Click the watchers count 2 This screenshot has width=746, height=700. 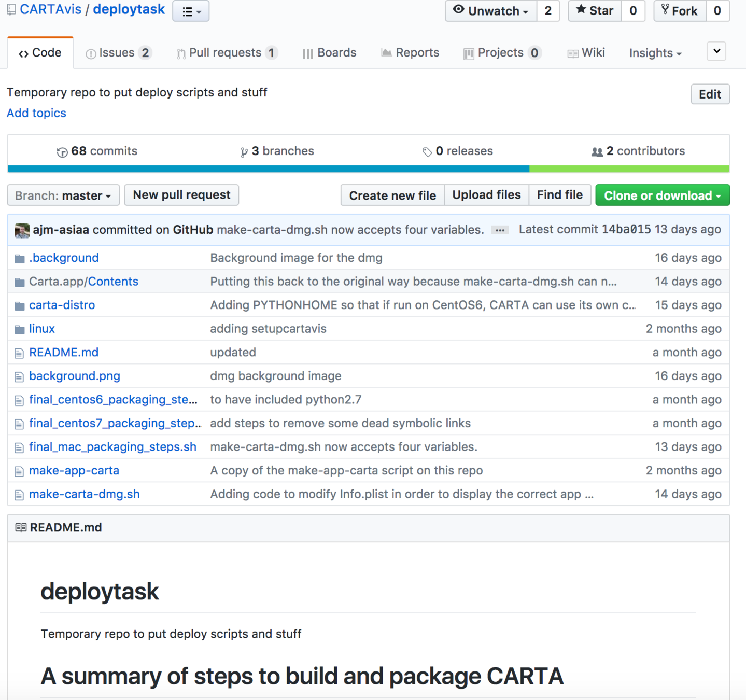coord(548,11)
